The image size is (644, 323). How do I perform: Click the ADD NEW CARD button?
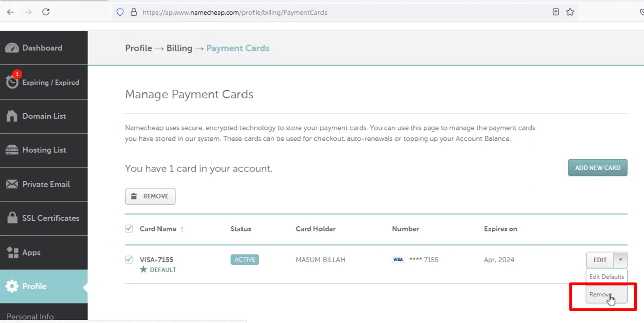pyautogui.click(x=598, y=168)
